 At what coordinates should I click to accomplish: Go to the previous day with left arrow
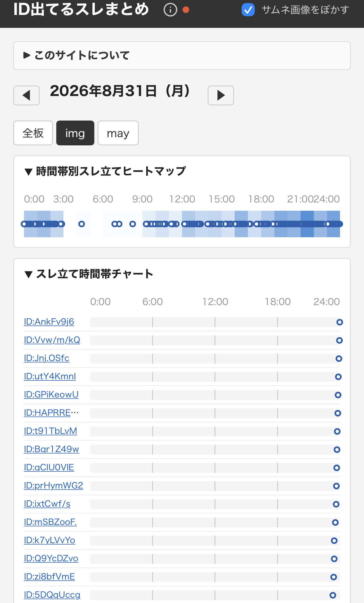pos(26,95)
